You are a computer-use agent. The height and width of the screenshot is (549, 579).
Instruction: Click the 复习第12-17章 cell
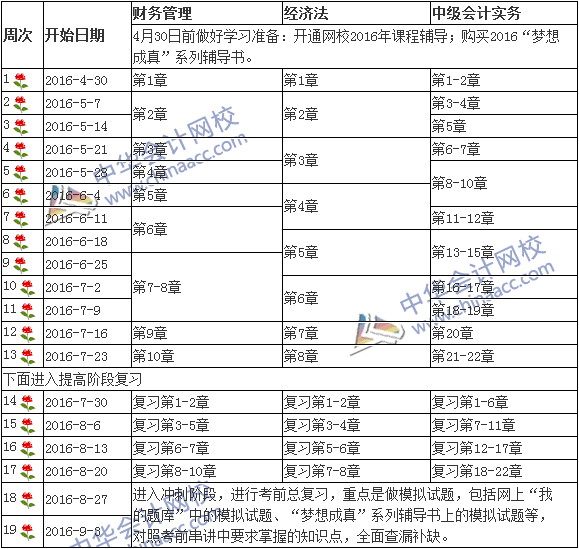504,448
